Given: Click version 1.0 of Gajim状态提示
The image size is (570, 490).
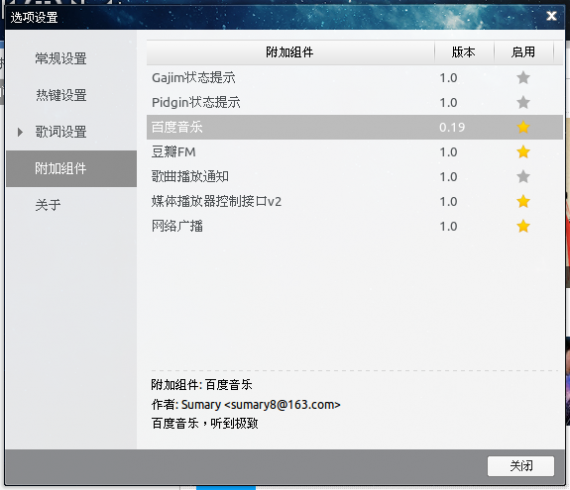Looking at the screenshot, I should point(448,78).
